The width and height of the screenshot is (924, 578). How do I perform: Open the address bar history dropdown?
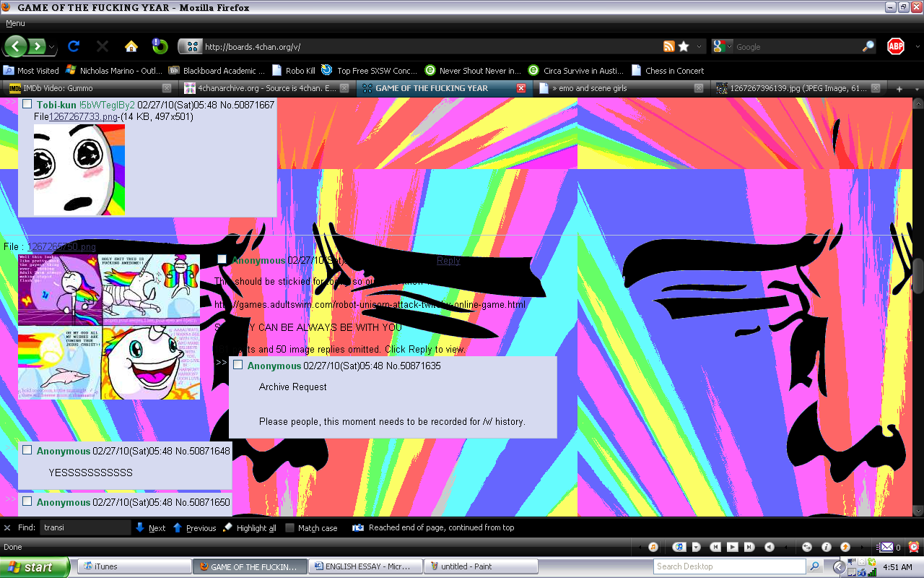coord(699,48)
